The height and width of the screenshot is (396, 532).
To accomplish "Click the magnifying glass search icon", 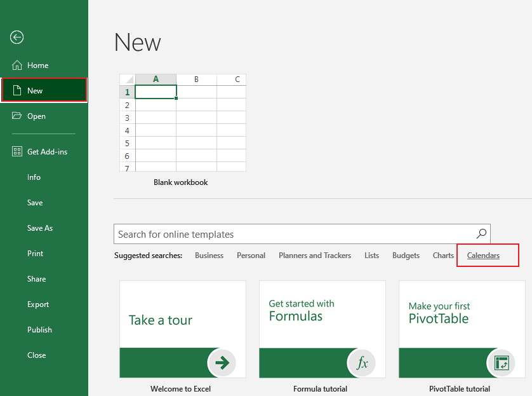I will (481, 234).
